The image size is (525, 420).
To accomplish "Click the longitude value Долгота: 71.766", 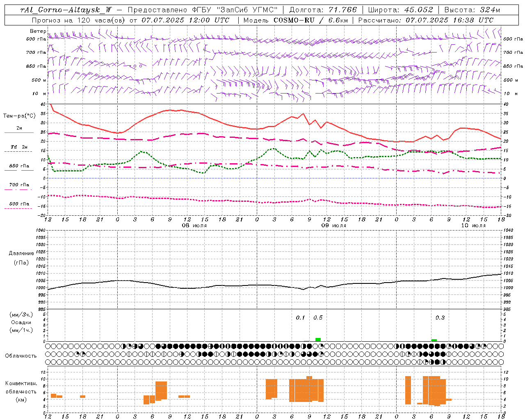I will (323, 10).
